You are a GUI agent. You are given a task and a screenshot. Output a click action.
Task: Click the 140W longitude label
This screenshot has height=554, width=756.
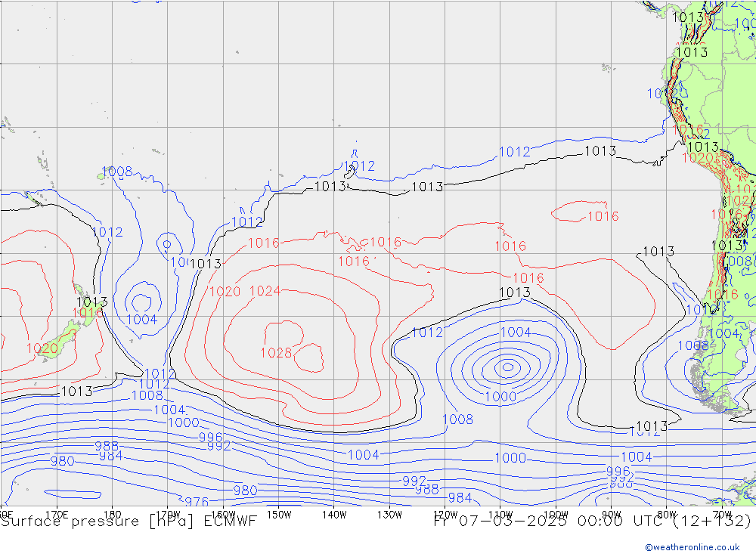333,514
